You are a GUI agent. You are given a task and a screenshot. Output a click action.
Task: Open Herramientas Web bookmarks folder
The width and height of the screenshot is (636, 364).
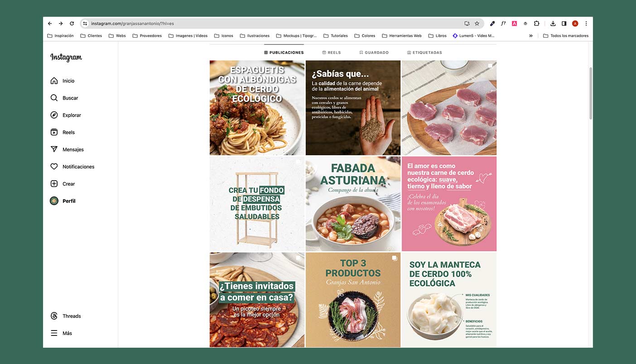[x=402, y=36]
